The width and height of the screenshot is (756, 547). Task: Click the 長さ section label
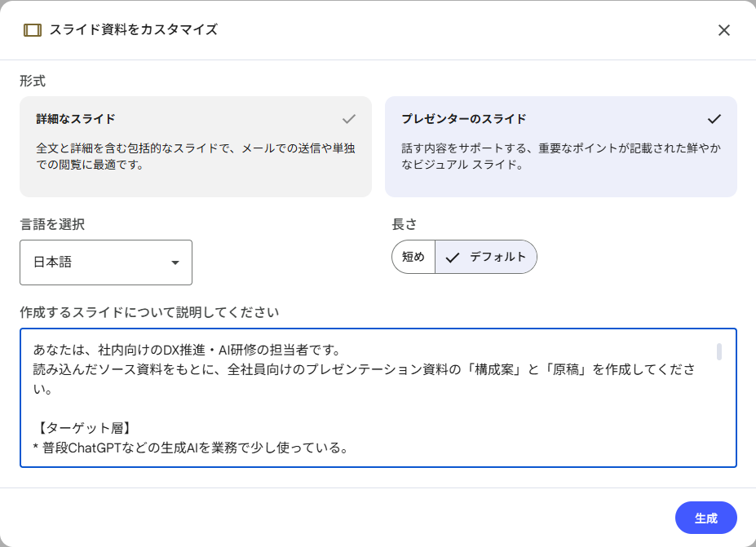tap(405, 224)
